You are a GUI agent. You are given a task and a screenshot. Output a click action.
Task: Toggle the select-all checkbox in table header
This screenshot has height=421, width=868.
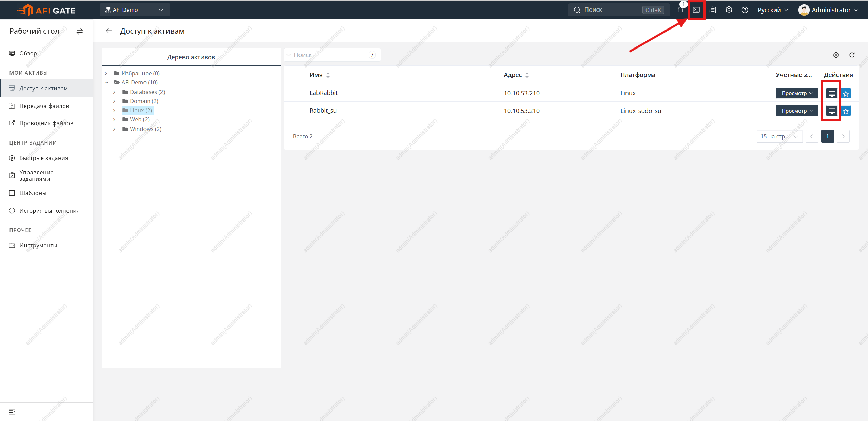click(x=295, y=75)
